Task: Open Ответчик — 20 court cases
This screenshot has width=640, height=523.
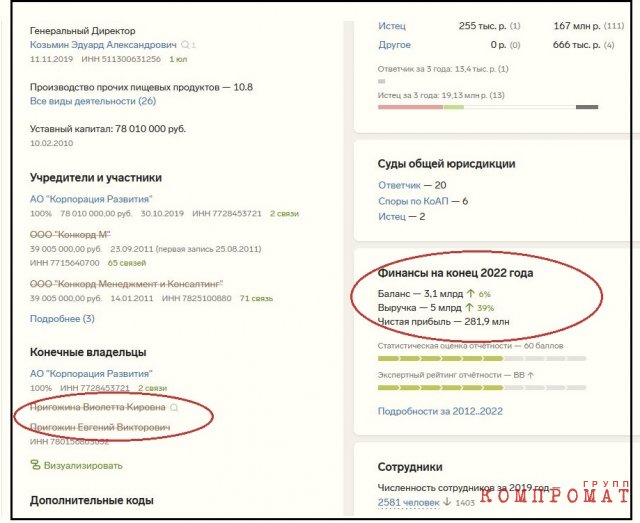Action: tap(399, 185)
